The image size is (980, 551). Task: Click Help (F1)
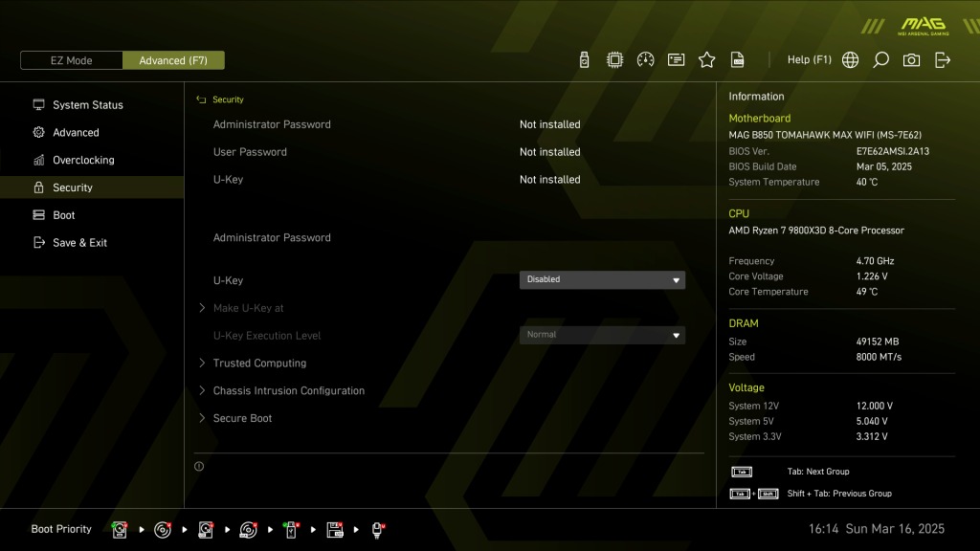click(809, 60)
